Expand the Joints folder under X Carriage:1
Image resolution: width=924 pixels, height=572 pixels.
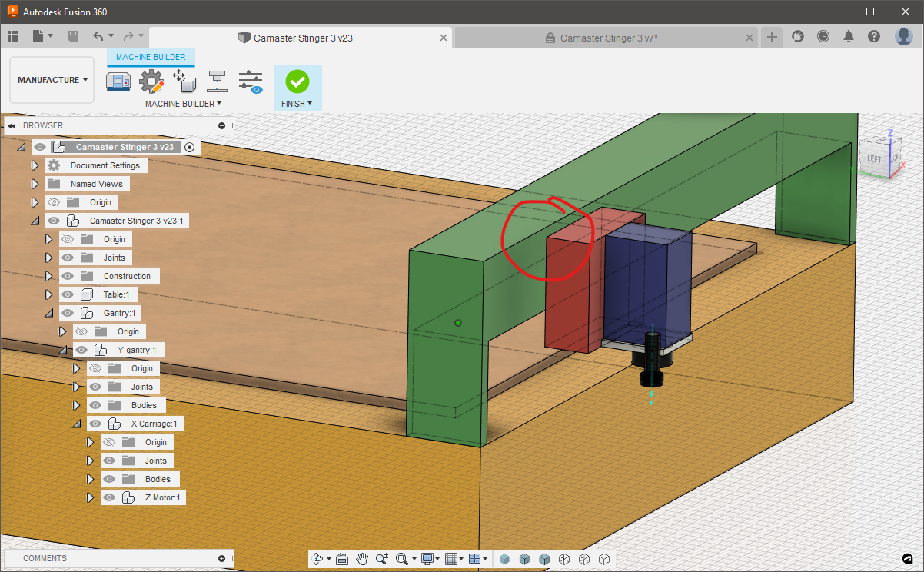pos(91,461)
